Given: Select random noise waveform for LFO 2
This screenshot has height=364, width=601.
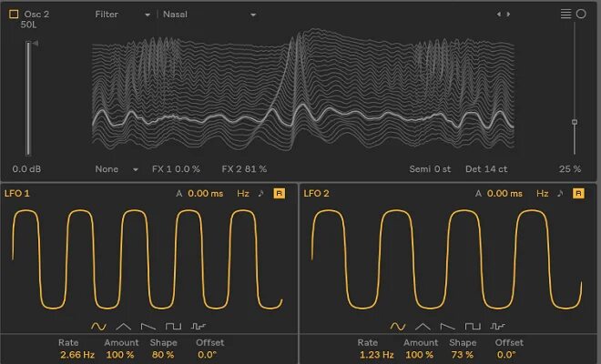Looking at the screenshot, I should coord(497,327).
